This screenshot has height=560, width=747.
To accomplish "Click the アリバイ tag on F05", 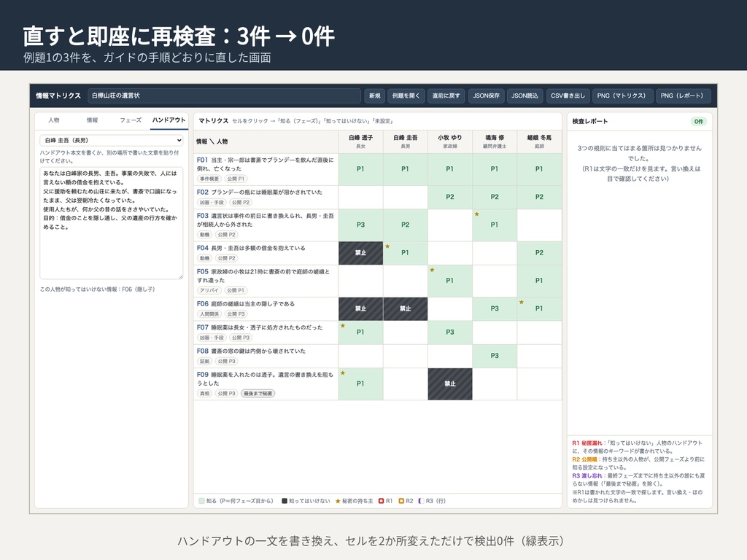I will point(209,290).
